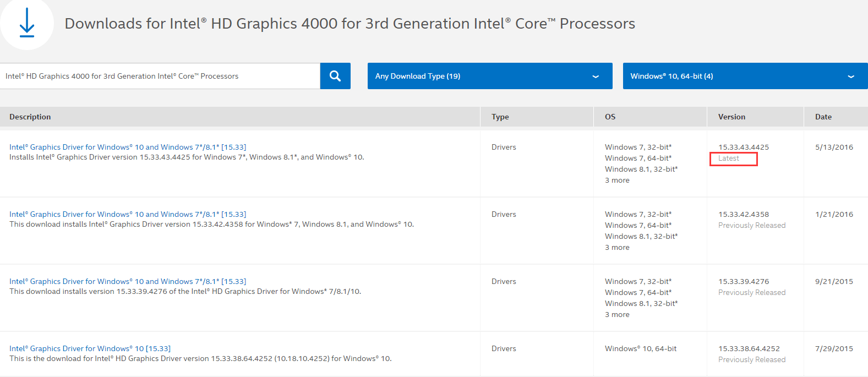Viewport: 868px width, 377px height.
Task: Click the version number 15.33.38.64.4252
Action: 749,348
